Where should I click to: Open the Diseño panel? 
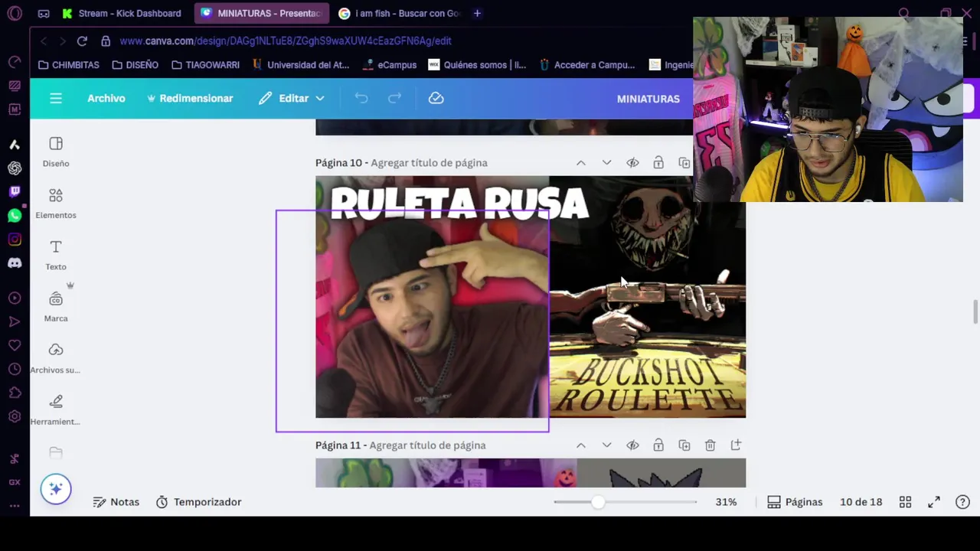tap(56, 152)
